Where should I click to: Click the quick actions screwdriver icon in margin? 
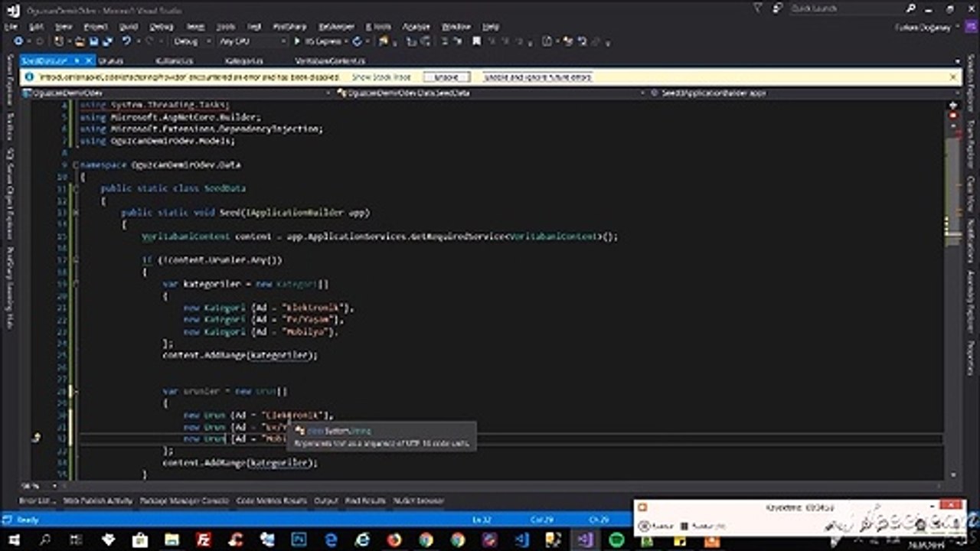click(x=36, y=438)
